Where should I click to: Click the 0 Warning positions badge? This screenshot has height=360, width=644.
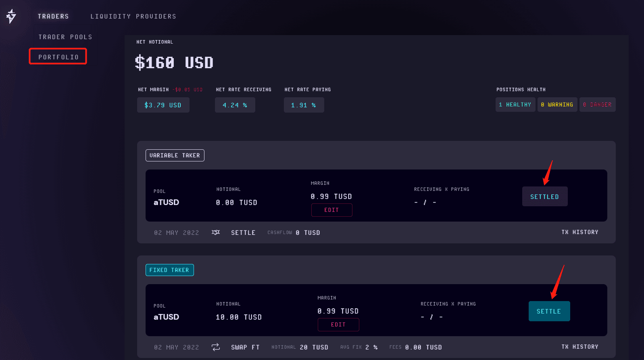pyautogui.click(x=557, y=105)
